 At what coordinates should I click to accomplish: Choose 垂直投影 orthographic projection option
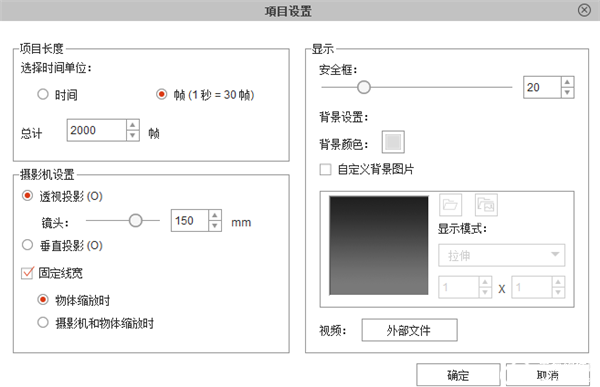(27, 245)
